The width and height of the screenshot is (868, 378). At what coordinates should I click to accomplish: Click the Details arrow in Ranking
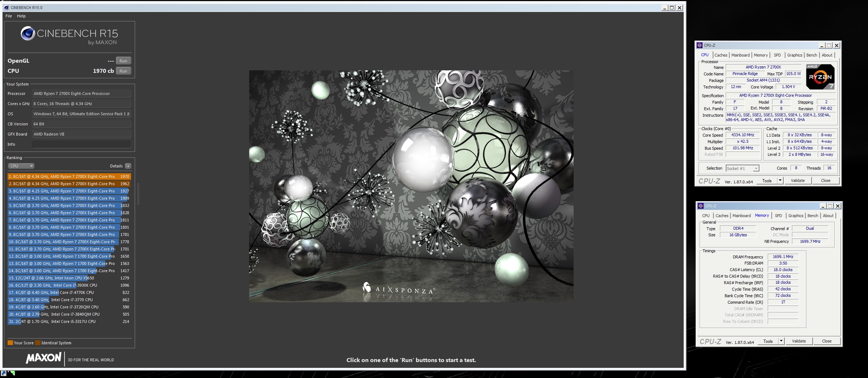(128, 166)
